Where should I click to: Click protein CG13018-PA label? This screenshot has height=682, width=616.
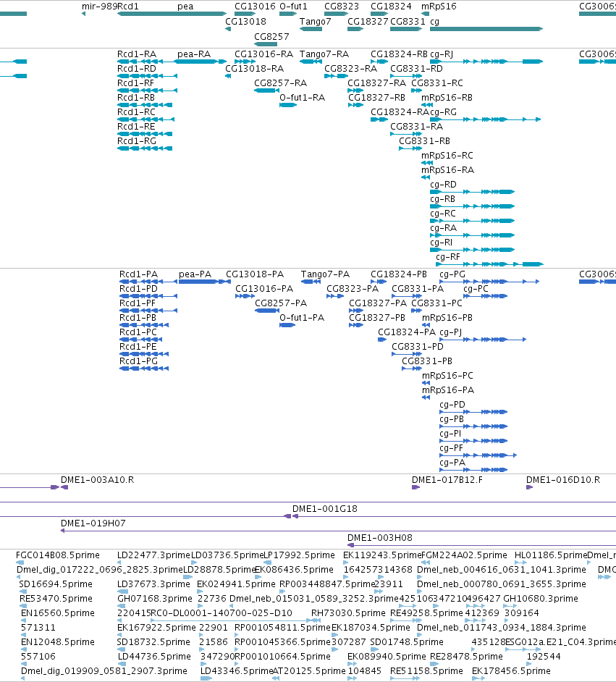[255, 274]
